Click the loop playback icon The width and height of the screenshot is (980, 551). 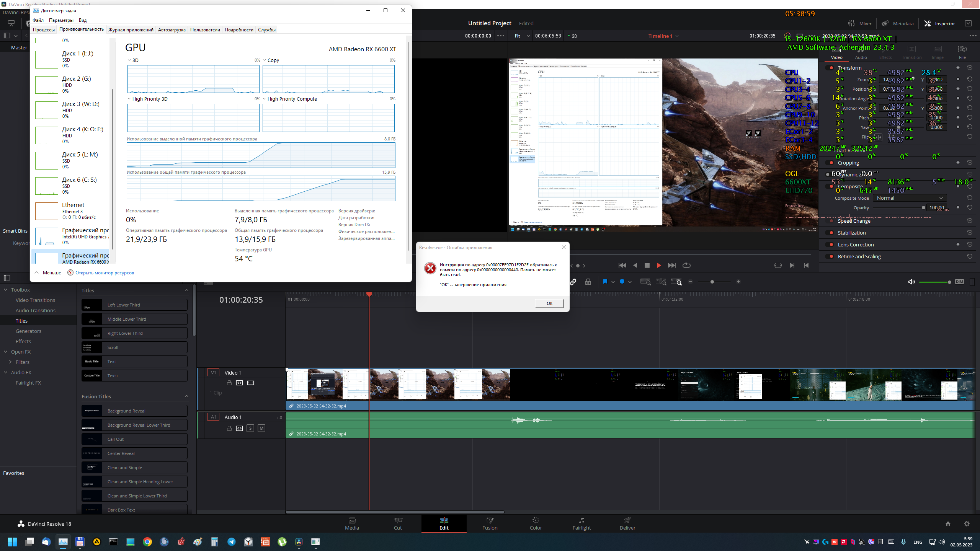(x=686, y=265)
